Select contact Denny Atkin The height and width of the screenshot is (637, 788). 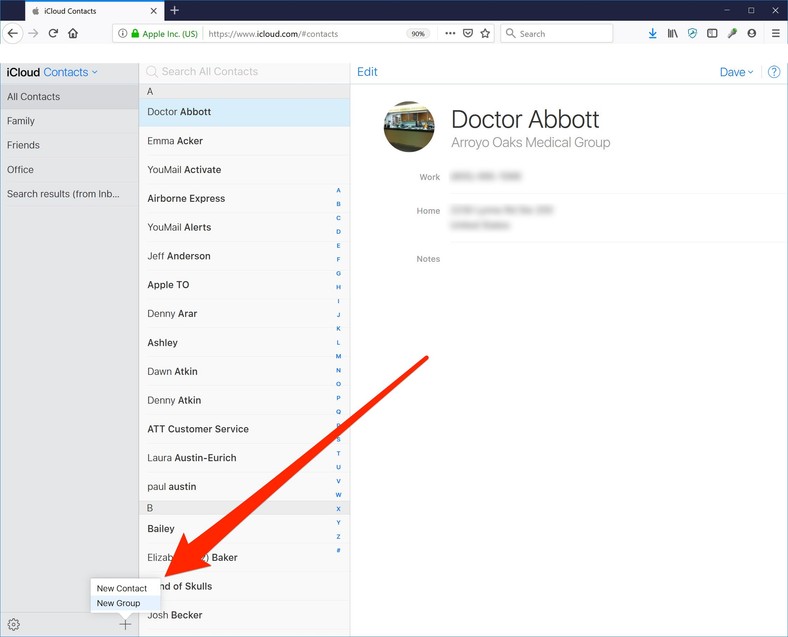click(244, 400)
